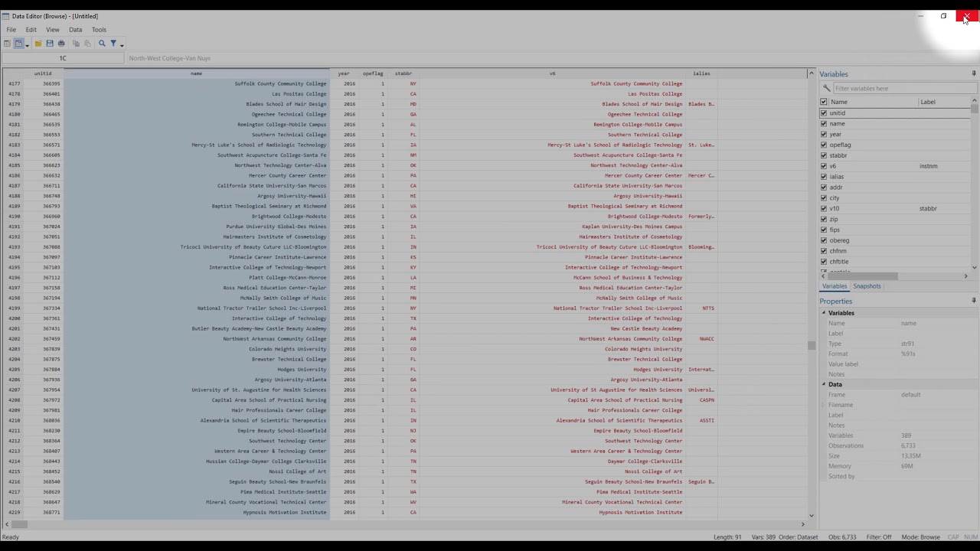Restore down the Data Editor window

tap(943, 16)
